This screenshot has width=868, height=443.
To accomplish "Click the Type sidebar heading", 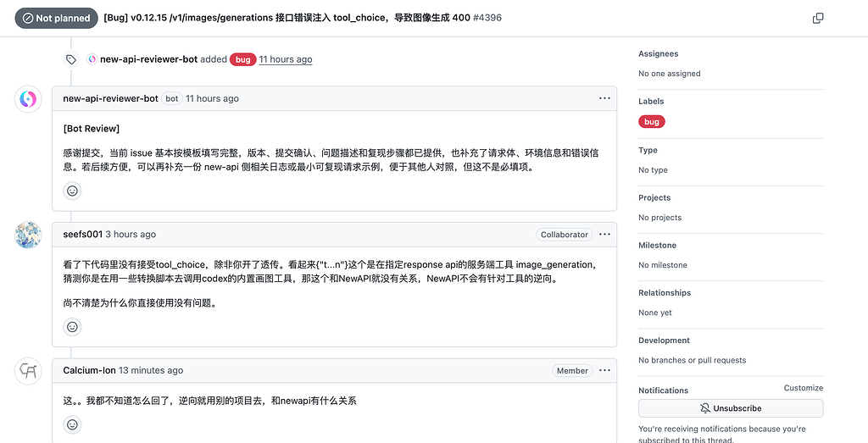I will [x=648, y=150].
